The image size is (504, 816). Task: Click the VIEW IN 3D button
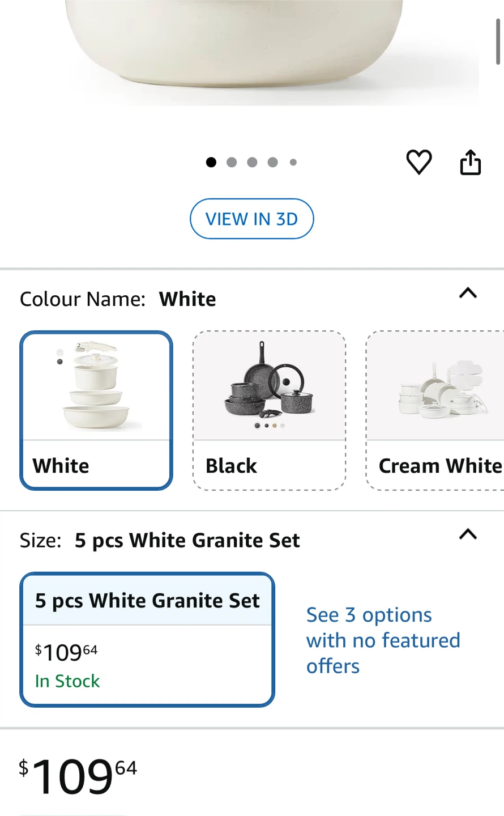click(x=251, y=219)
